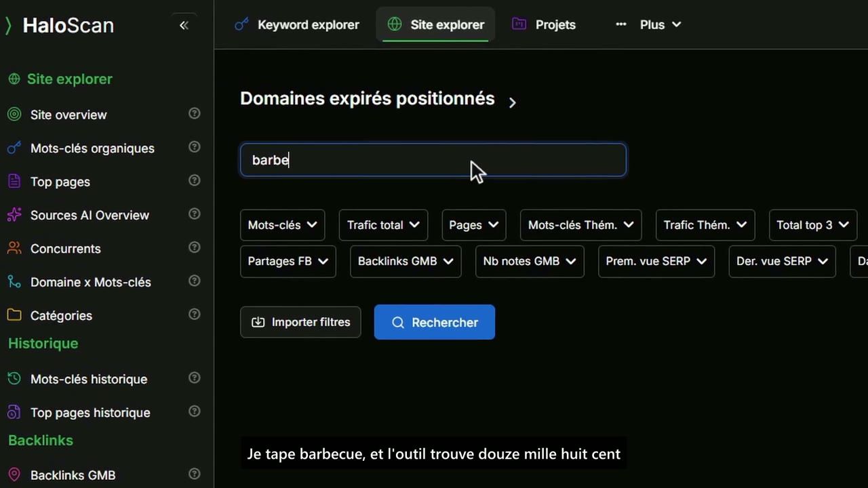Click the Site overview target icon

(14, 115)
